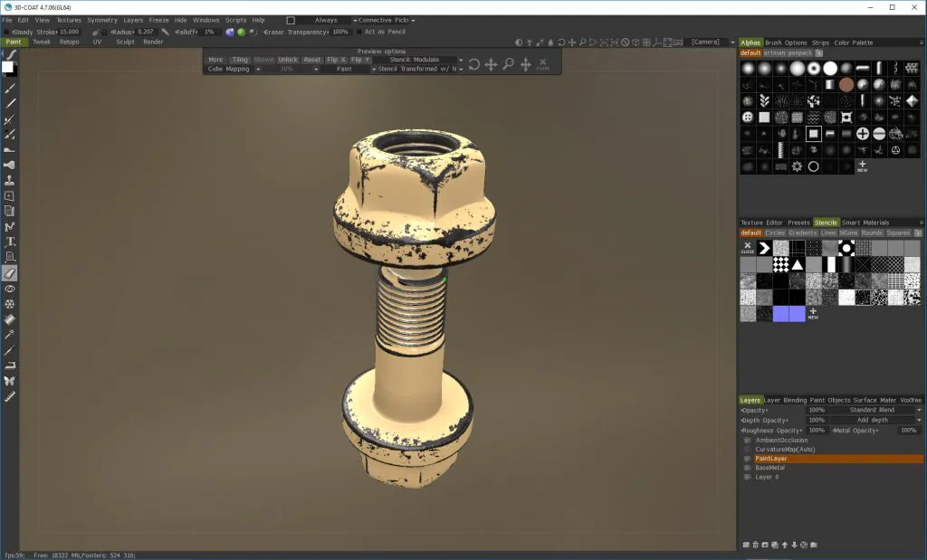Click the magnifier scale icon in Preview options
The image size is (927, 560).
(x=509, y=64)
